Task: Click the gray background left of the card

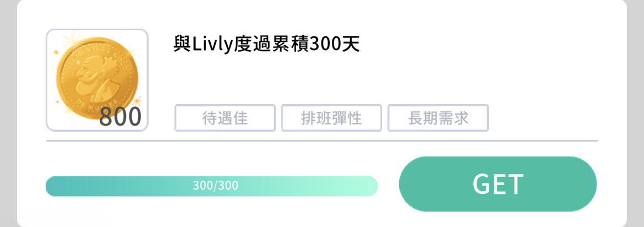Action: (8, 113)
